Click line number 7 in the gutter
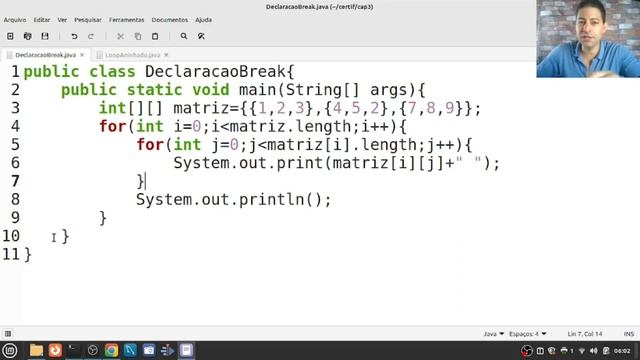Image resolution: width=640 pixels, height=360 pixels. 15,181
